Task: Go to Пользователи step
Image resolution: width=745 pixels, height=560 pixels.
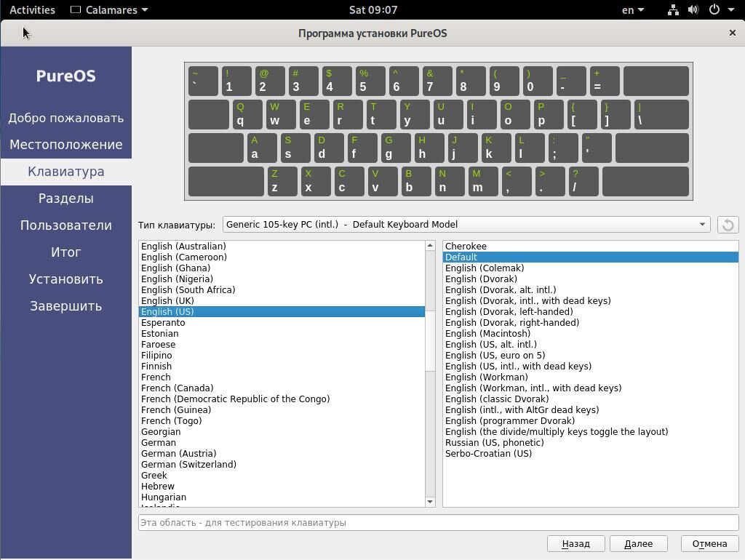Action: [66, 225]
